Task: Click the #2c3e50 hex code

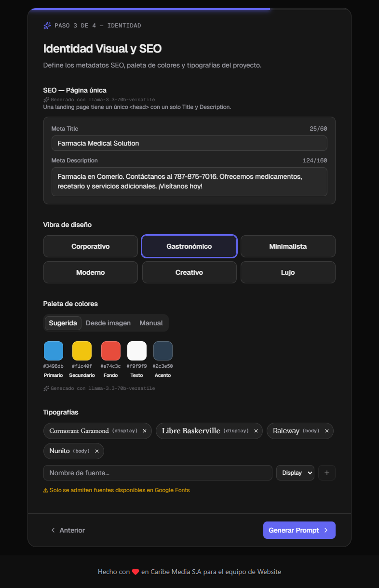Action: tap(163, 366)
